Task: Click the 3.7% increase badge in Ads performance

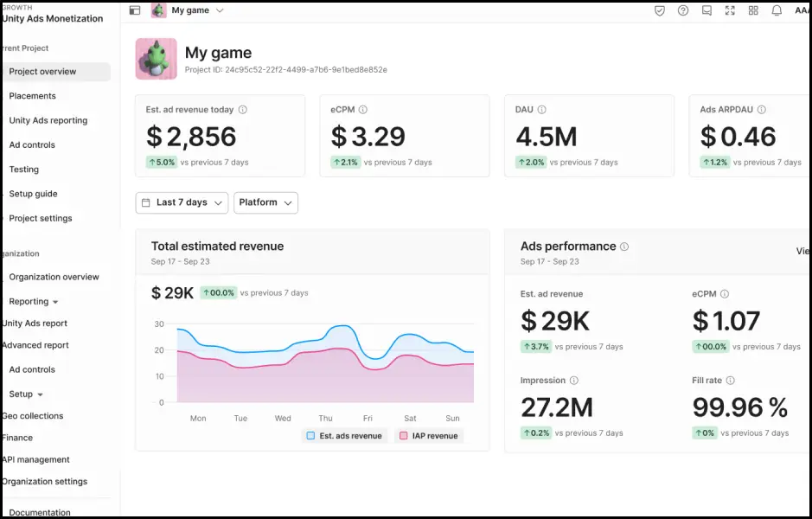Action: tap(536, 347)
